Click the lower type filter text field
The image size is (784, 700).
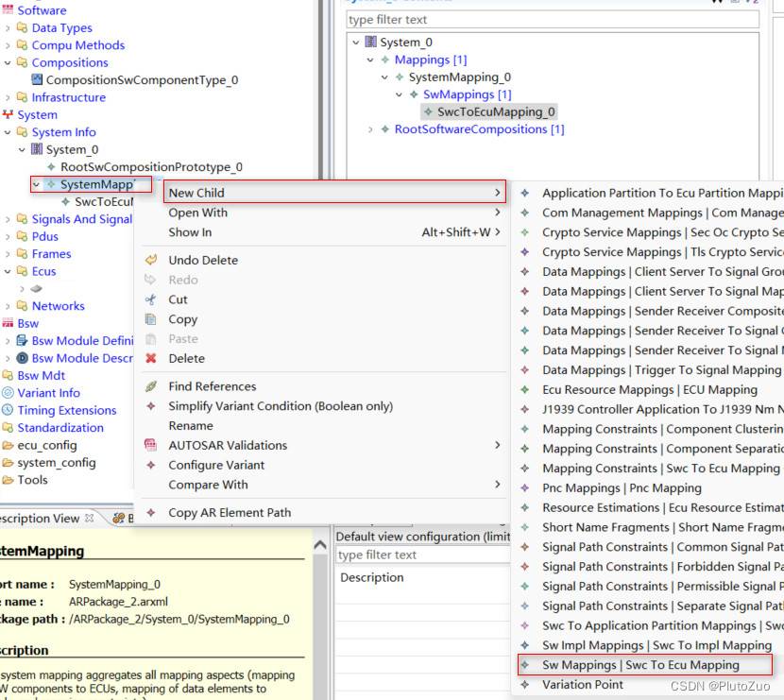422,555
